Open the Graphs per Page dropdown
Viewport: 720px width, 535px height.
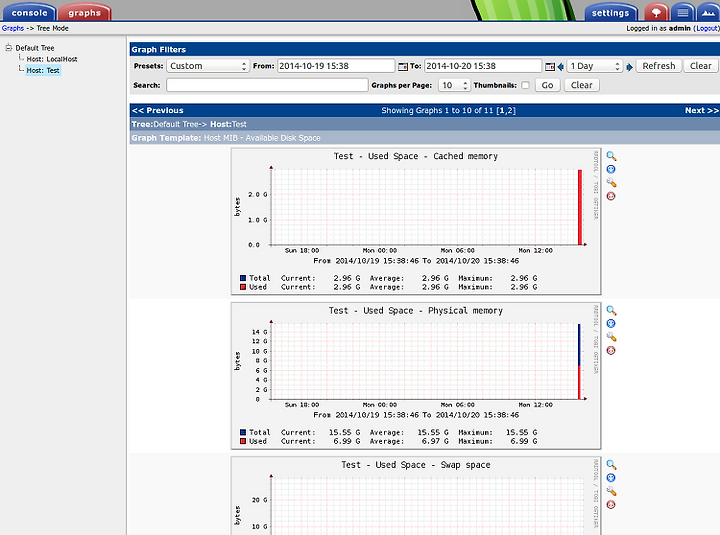(x=454, y=85)
